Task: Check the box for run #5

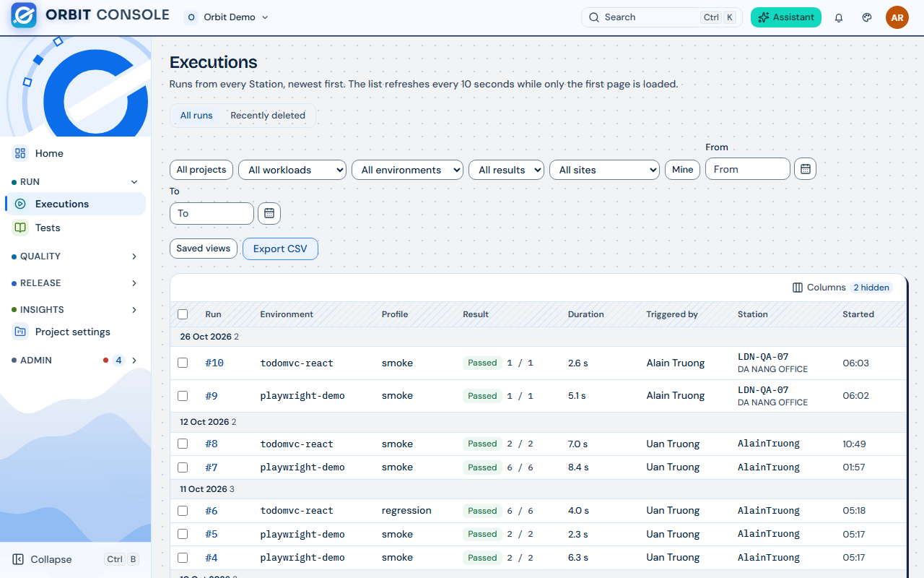Action: [183, 534]
